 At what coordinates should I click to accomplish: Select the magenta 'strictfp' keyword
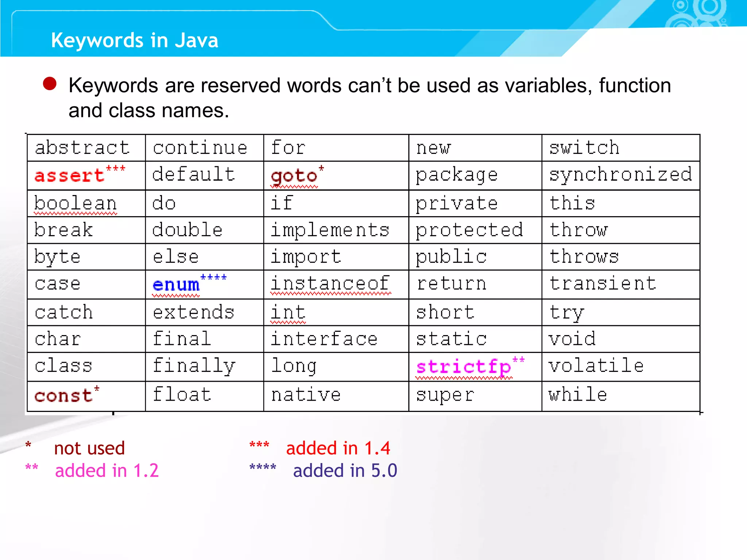pos(464,367)
